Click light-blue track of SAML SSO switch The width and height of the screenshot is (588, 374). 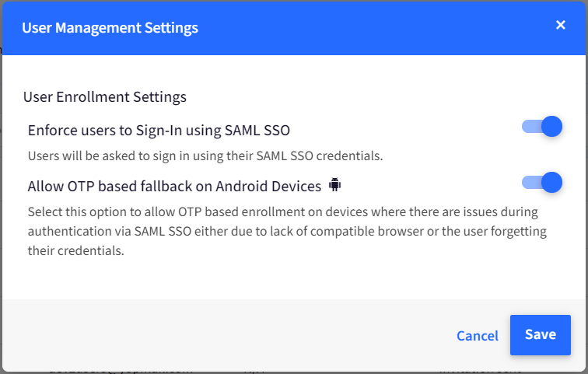click(531, 127)
